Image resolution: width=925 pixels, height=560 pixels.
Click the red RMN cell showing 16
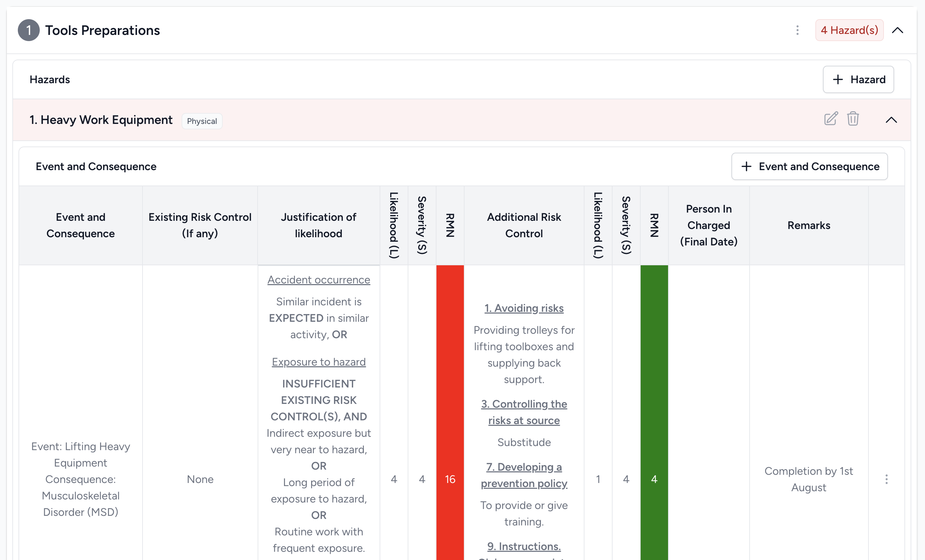[450, 479]
